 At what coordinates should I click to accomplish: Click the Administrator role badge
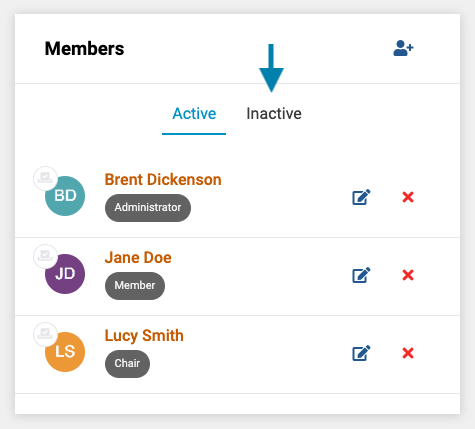tap(148, 208)
